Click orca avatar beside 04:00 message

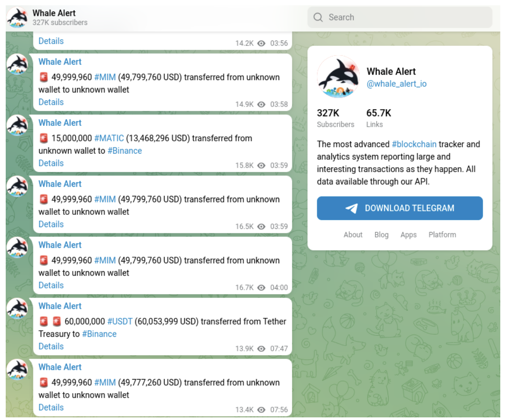[x=18, y=247]
